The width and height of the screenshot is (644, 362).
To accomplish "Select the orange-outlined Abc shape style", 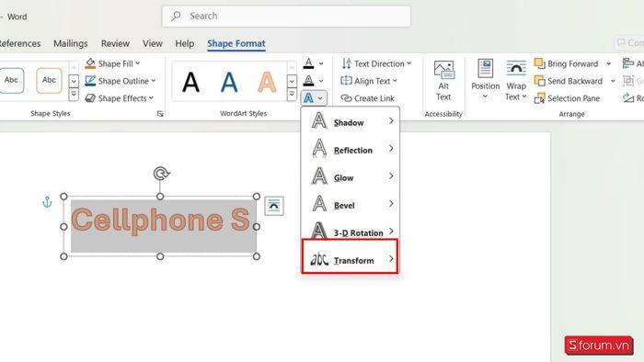I will (x=49, y=80).
